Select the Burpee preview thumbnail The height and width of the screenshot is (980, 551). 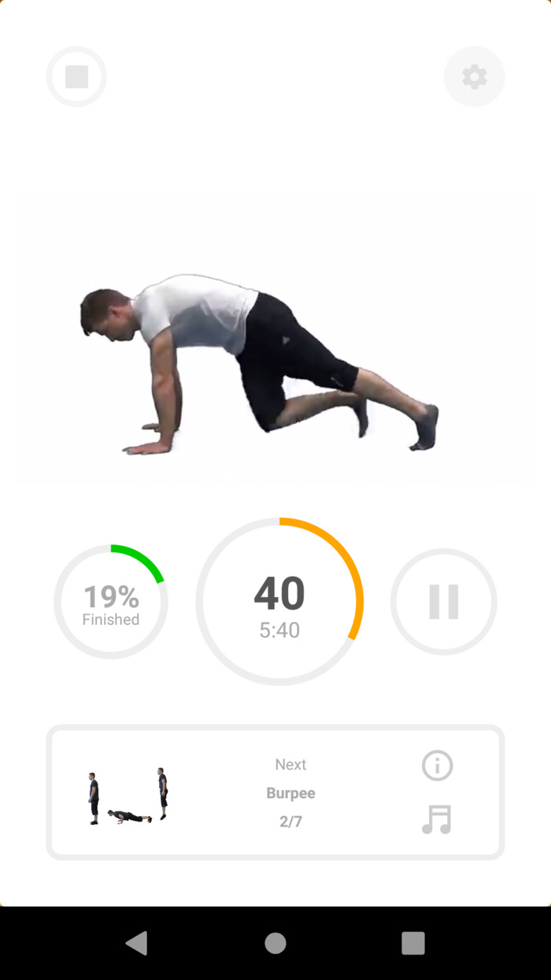pos(128,796)
